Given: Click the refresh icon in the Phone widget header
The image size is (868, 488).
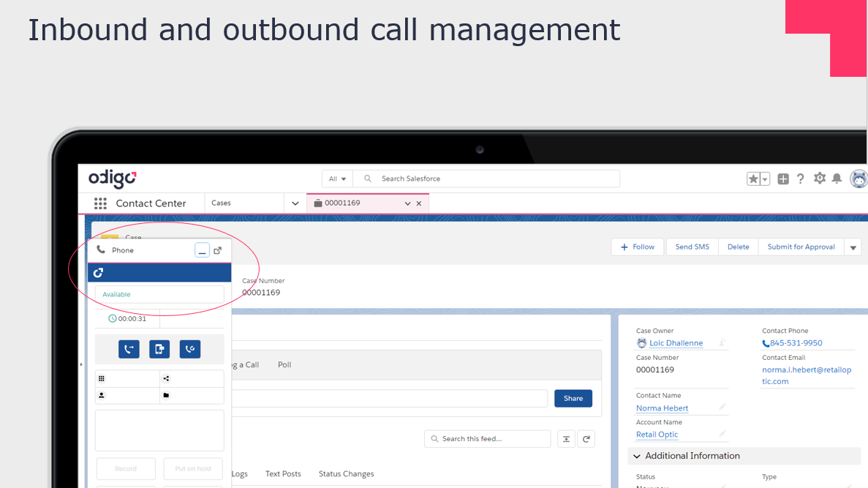Looking at the screenshot, I should 98,272.
